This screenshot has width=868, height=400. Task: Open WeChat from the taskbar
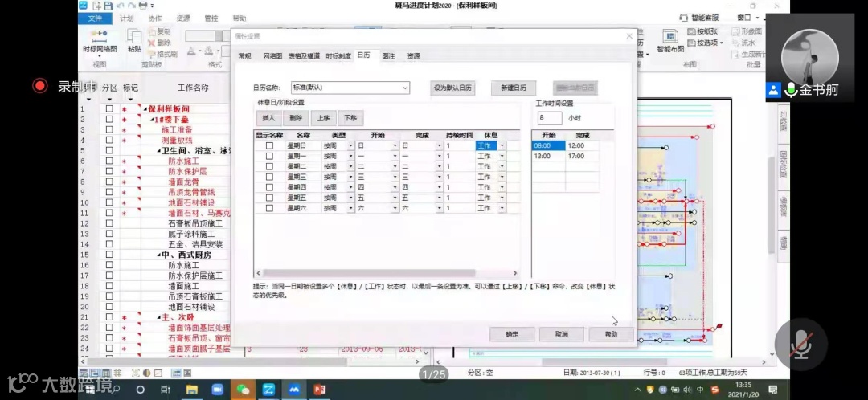click(x=243, y=390)
